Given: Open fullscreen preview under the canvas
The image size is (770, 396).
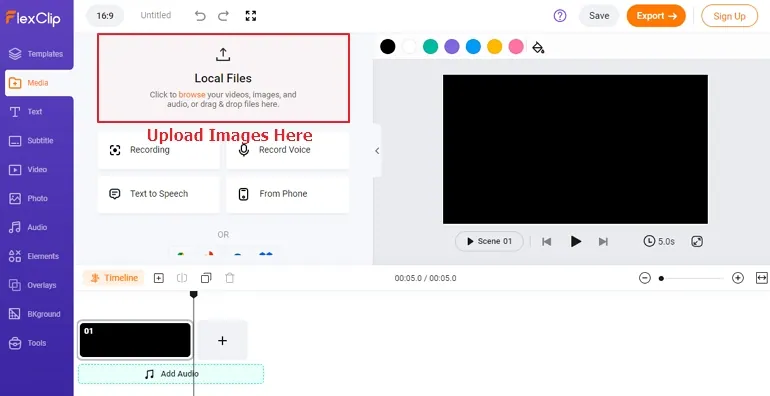Looking at the screenshot, I should [697, 241].
